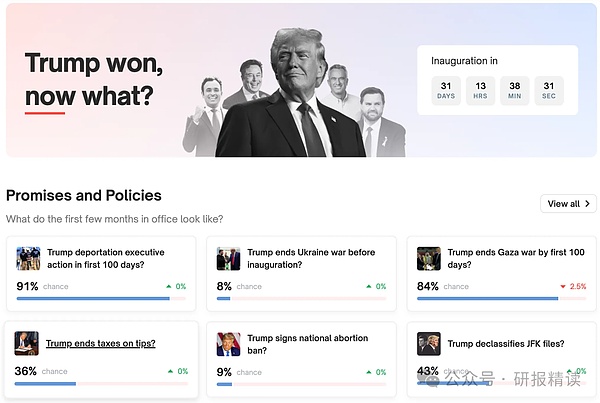The width and height of the screenshot is (600, 403).
Task: Click the View all button
Action: coord(568,204)
